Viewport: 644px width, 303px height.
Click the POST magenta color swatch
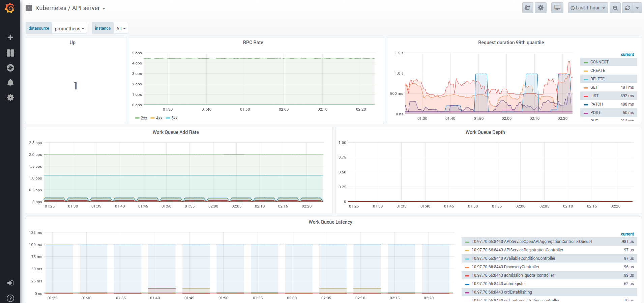point(586,113)
